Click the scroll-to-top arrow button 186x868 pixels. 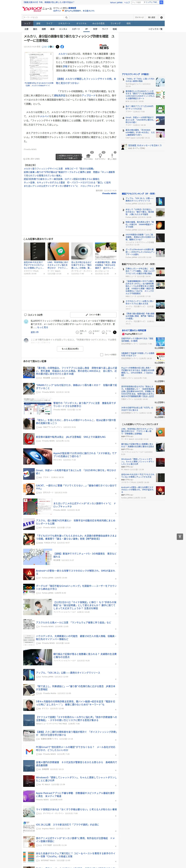tap(180, 536)
